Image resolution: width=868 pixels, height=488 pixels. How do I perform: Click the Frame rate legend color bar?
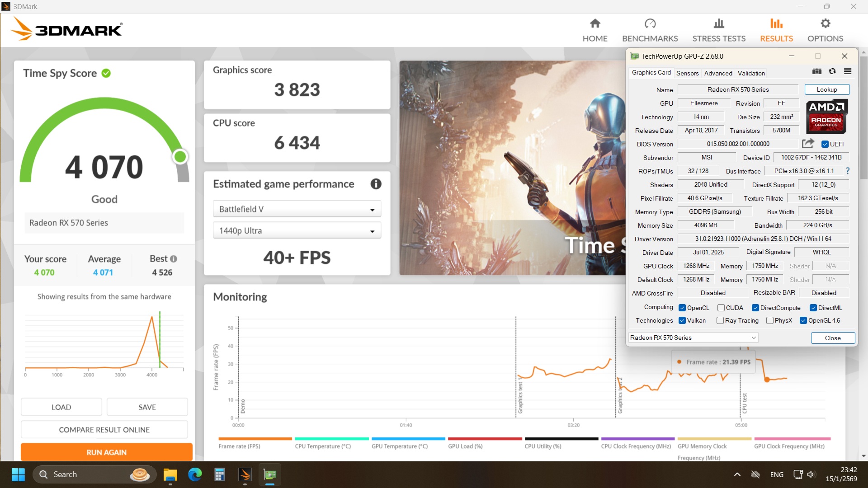pos(255,438)
